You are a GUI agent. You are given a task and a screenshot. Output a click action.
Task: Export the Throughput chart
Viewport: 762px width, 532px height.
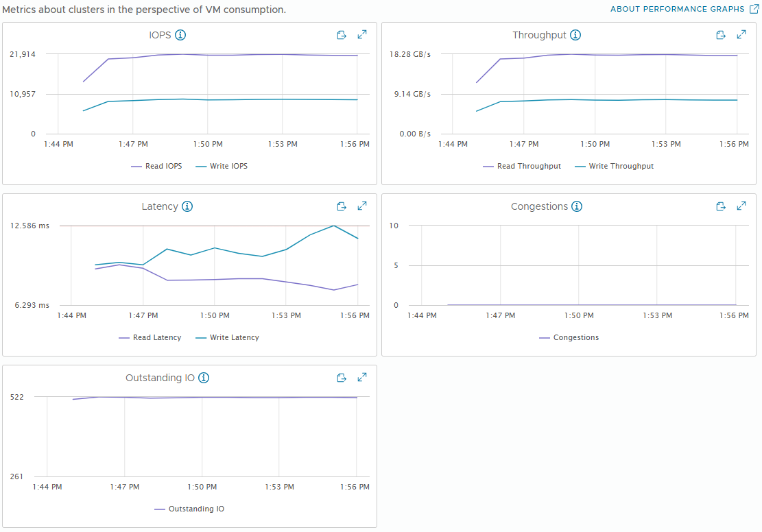[721, 35]
